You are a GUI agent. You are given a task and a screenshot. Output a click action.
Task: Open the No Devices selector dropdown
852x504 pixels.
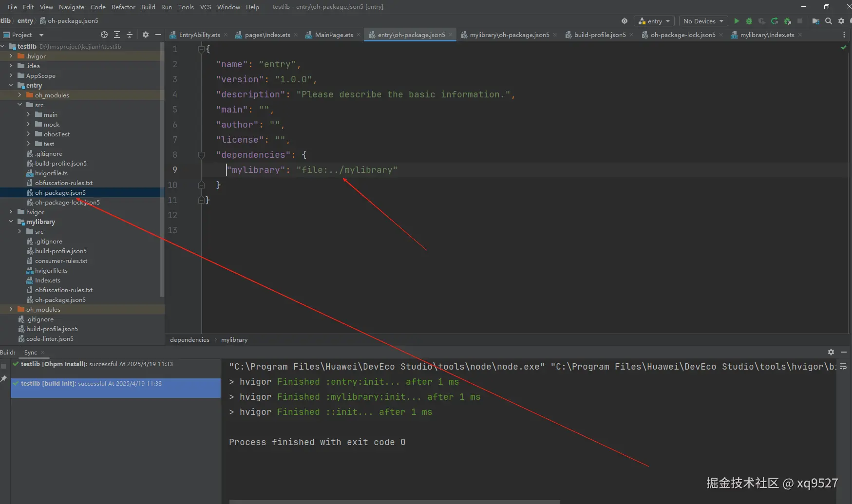(703, 21)
